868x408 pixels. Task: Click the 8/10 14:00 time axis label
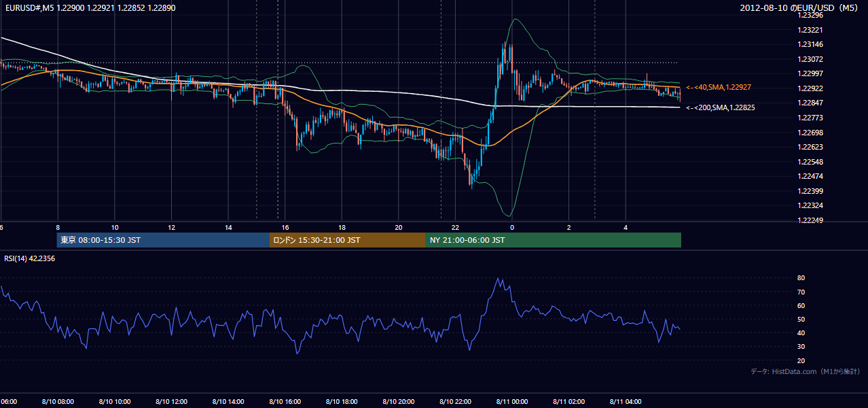[x=228, y=401]
